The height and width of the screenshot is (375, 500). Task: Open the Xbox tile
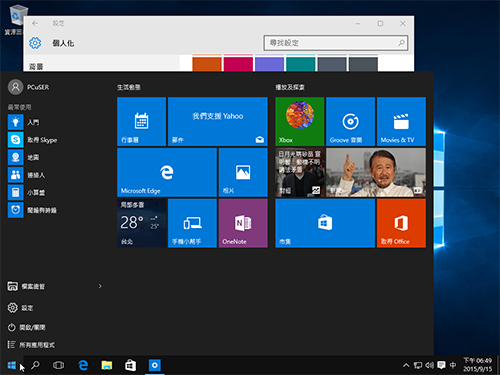[x=300, y=122]
